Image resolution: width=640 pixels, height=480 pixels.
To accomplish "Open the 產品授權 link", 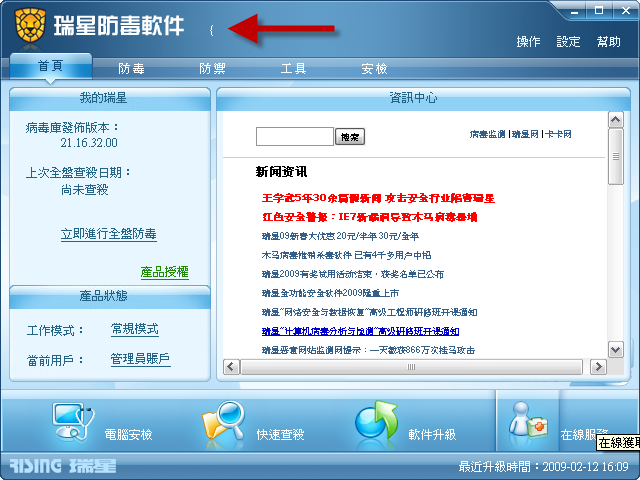I will (x=164, y=272).
